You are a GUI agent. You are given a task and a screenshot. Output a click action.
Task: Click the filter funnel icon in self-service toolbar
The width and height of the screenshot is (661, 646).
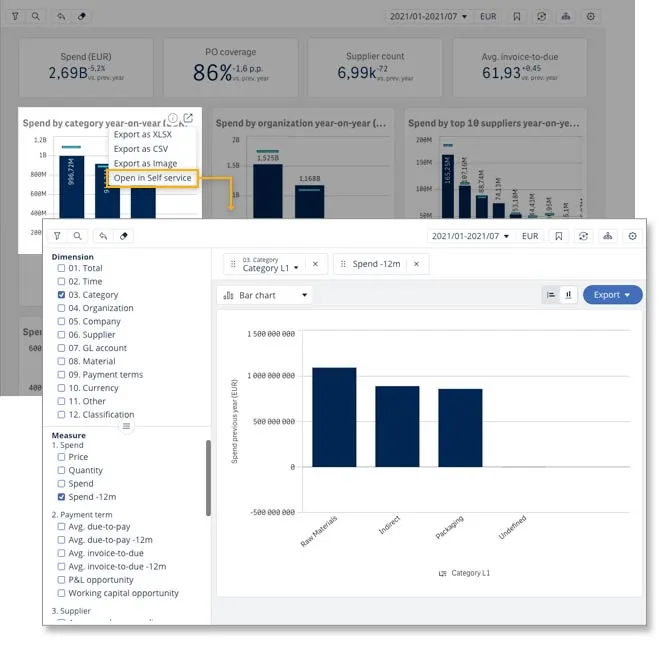click(x=57, y=236)
